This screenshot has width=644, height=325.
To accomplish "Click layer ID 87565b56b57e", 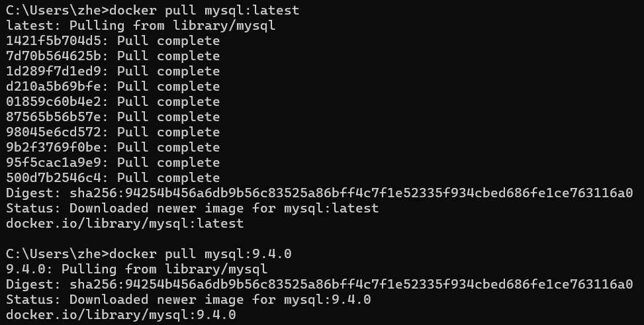I will click(x=54, y=116).
